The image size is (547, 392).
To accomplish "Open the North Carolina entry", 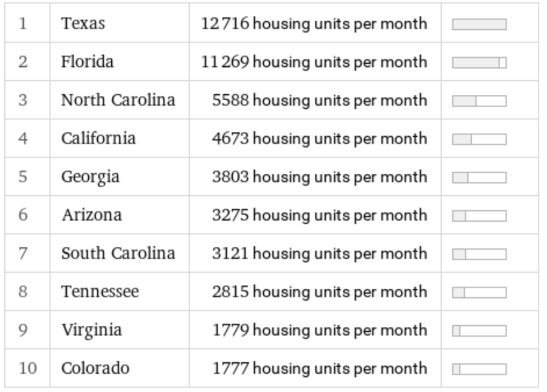I will (118, 100).
